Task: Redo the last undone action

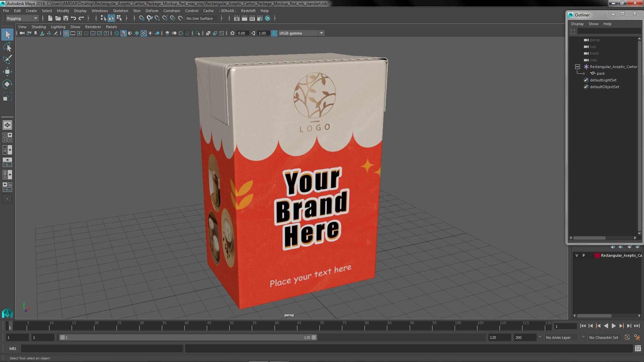Action: [x=81, y=18]
